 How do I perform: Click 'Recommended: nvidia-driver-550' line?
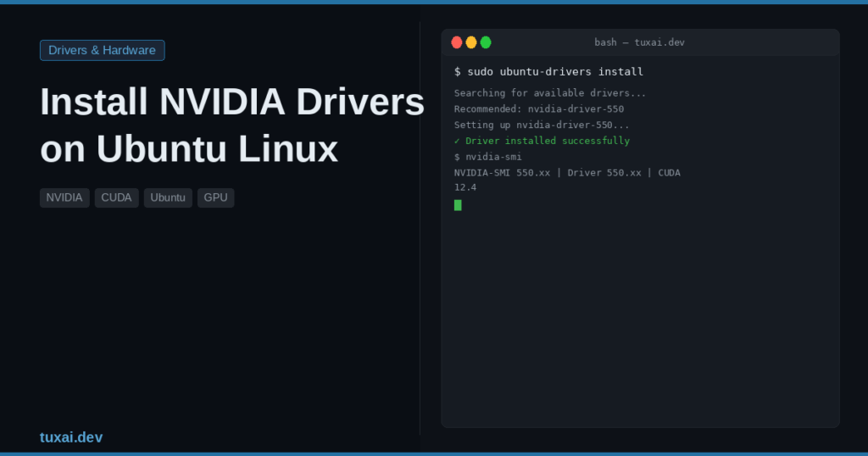(x=538, y=109)
